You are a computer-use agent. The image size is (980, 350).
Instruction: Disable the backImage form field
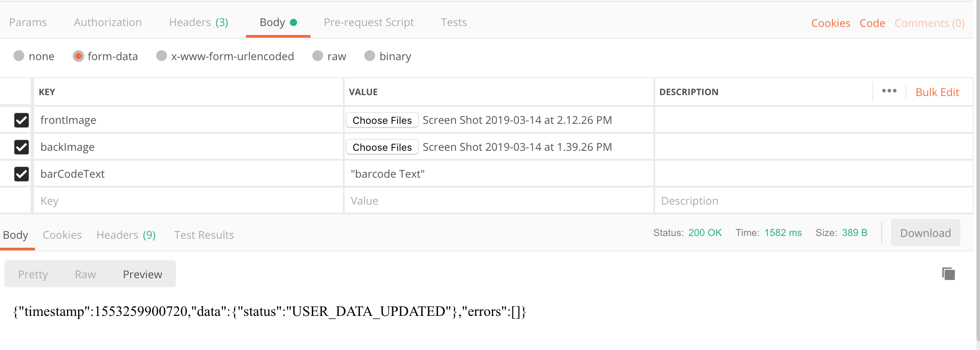click(22, 147)
